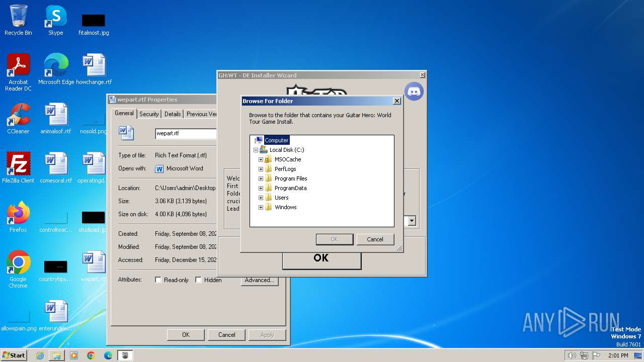Open File Explorer from the taskbar
This screenshot has height=362, width=644.
(x=57, y=355)
